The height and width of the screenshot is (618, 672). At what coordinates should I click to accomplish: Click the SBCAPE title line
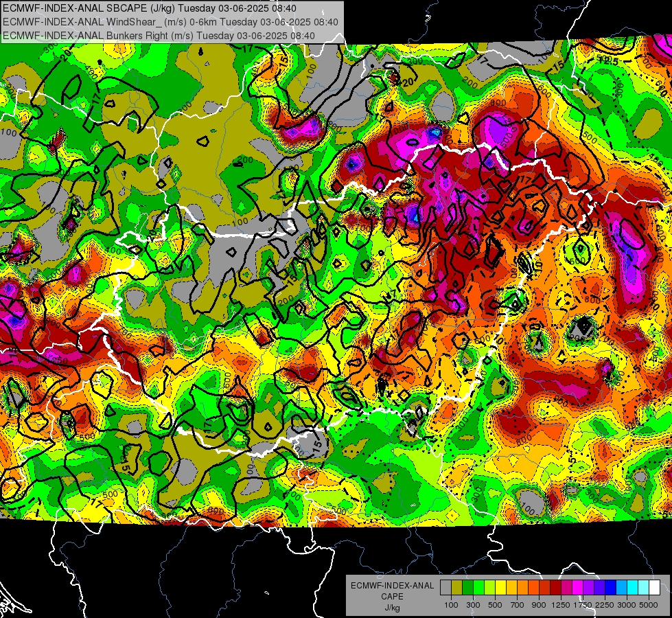(x=149, y=8)
